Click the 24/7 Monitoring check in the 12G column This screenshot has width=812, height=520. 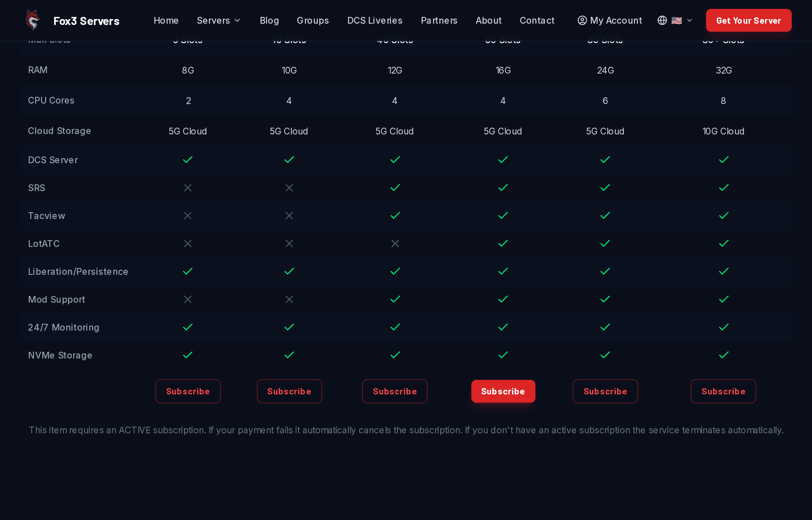pos(395,327)
